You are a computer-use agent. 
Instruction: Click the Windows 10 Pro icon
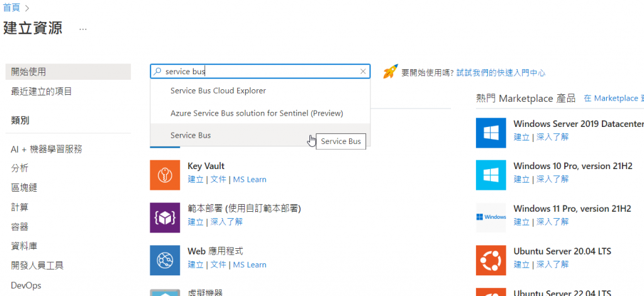(x=491, y=175)
